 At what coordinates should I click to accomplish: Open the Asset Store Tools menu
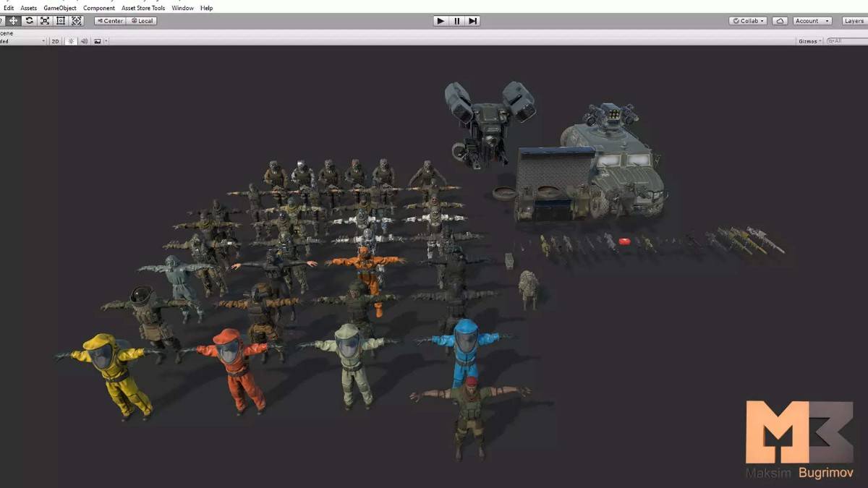click(143, 8)
